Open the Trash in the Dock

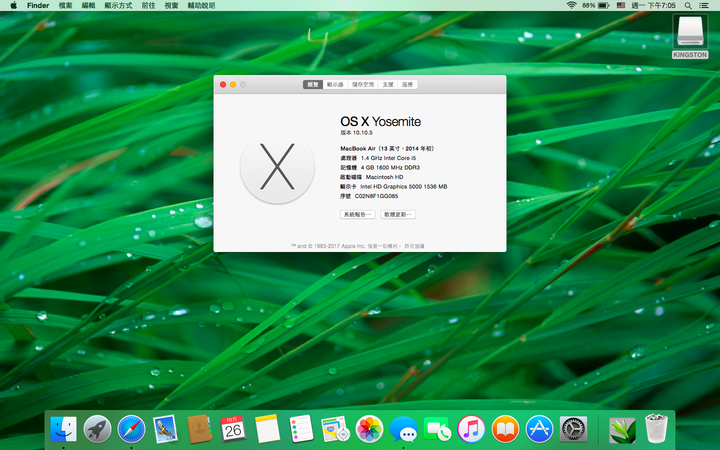pyautogui.click(x=656, y=429)
